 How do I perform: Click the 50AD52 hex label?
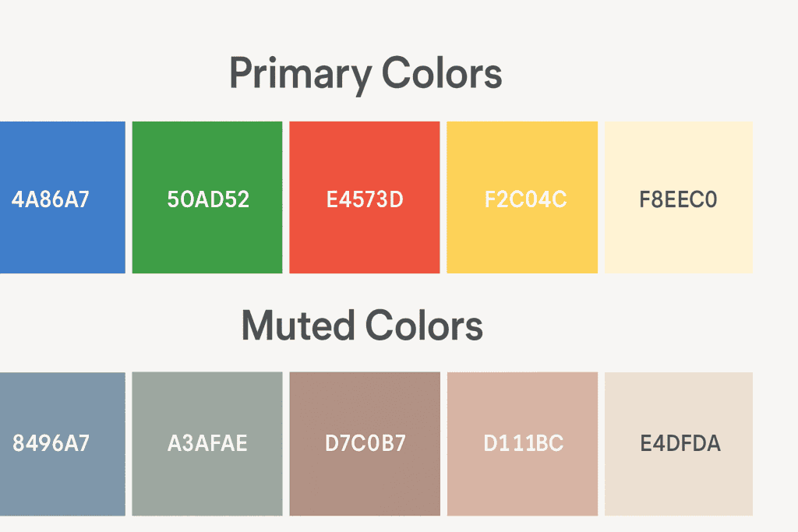click(x=208, y=199)
